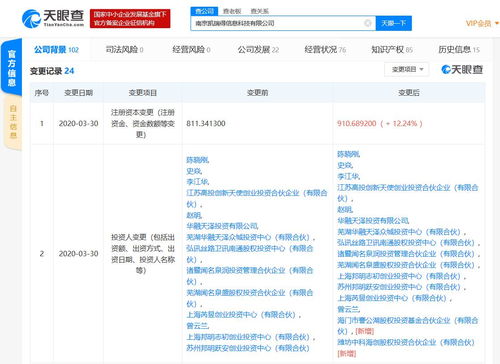Open 苏州邦明跃安创业投资中心 in 变更前 column

248,348
